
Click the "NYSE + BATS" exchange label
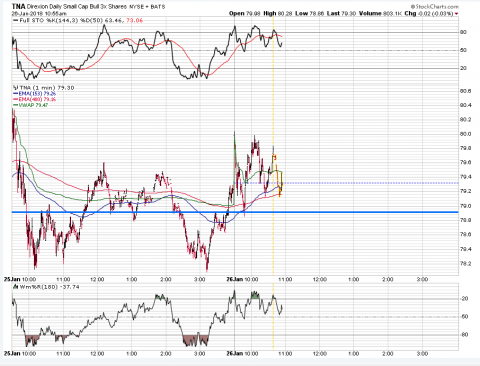tap(147, 7)
